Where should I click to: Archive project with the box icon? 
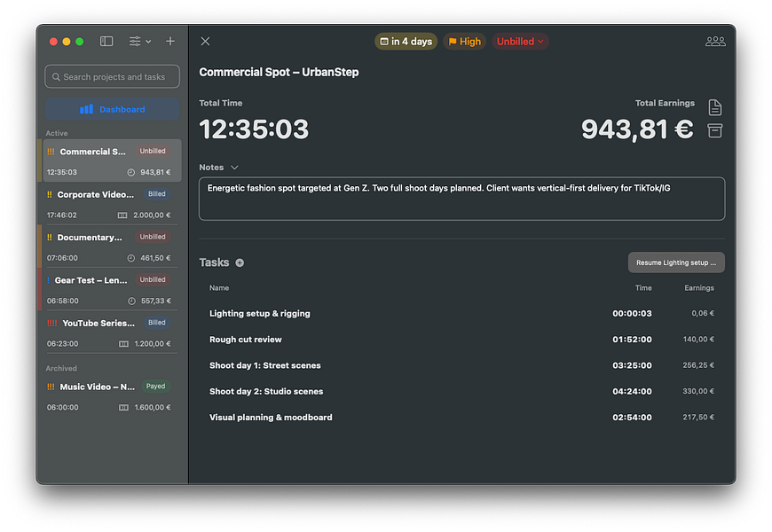click(x=715, y=130)
